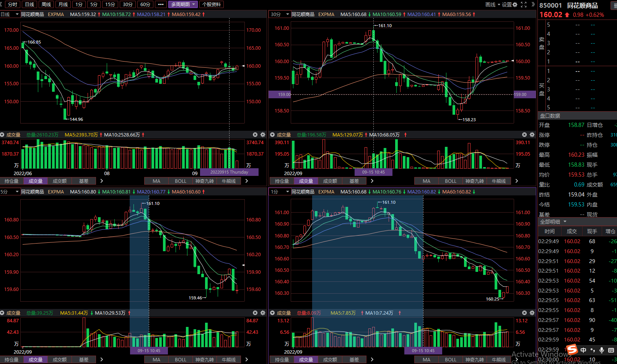Open the Sogou soft keyboard icon
617x364 pixels.
pos(610,350)
